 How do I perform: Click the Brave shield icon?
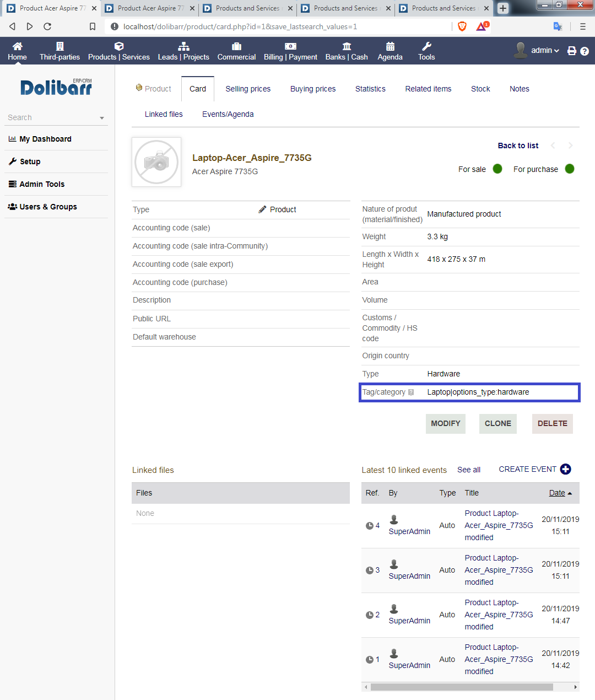[462, 26]
